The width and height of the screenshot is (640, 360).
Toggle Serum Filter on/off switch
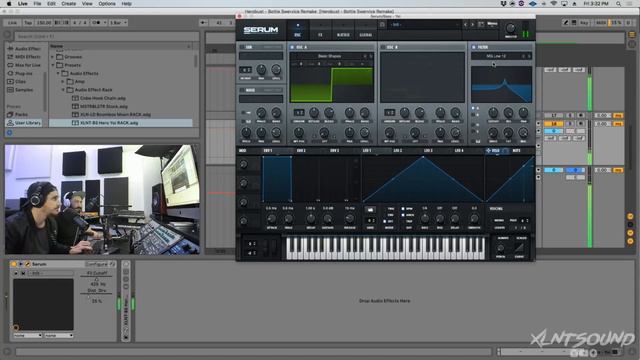[x=473, y=47]
